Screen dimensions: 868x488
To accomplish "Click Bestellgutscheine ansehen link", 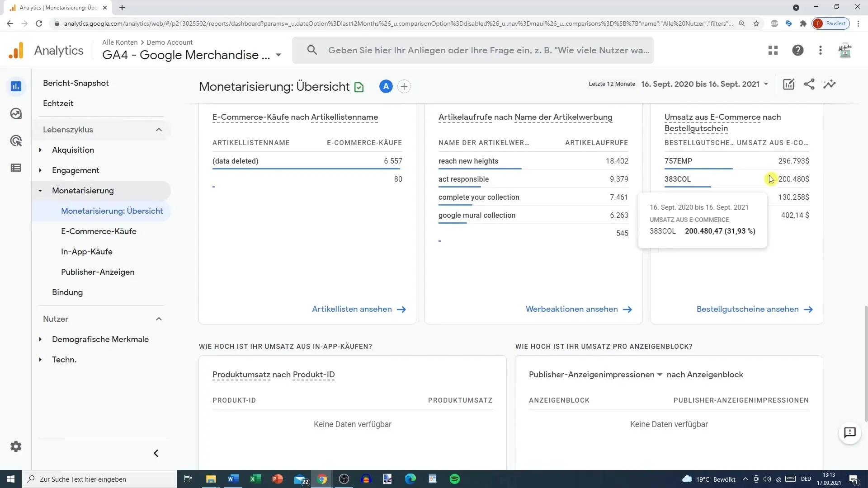I will tap(755, 309).
